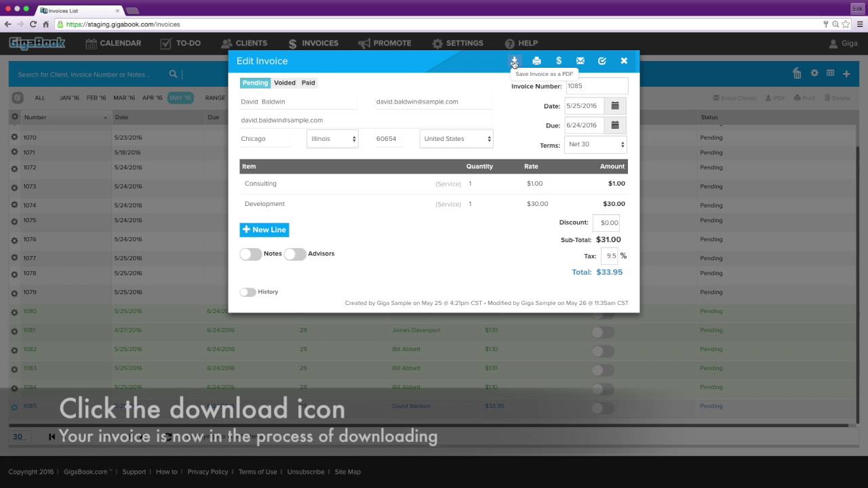The image size is (868, 488).
Task: Save the invoice as a PDF
Action: click(515, 61)
